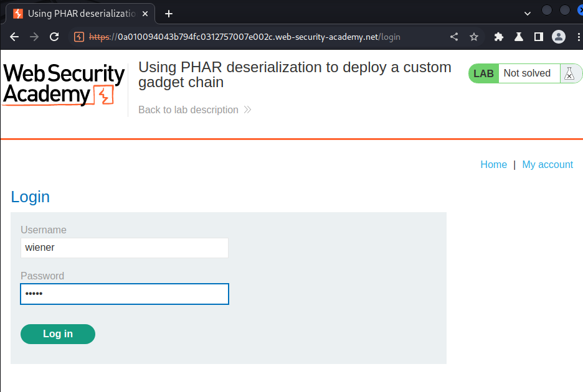This screenshot has height=392, width=583.
Task: Click the browser forward arrow
Action: tap(34, 37)
